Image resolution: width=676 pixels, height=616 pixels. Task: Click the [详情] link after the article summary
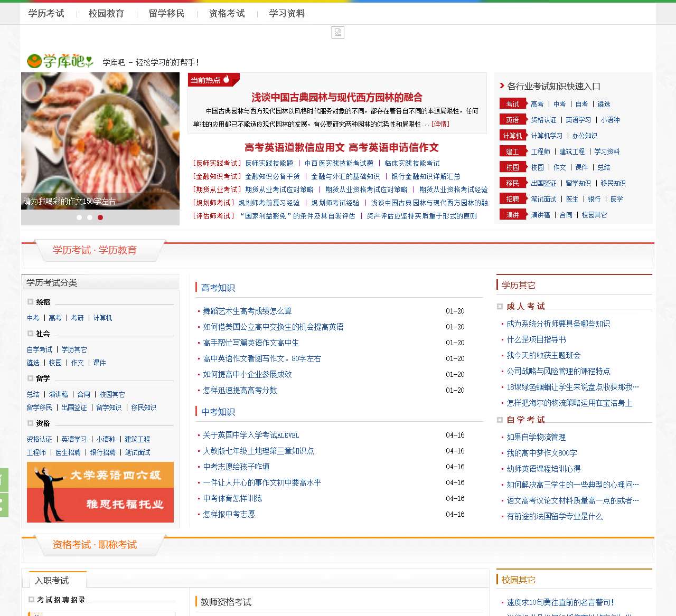tap(440, 124)
